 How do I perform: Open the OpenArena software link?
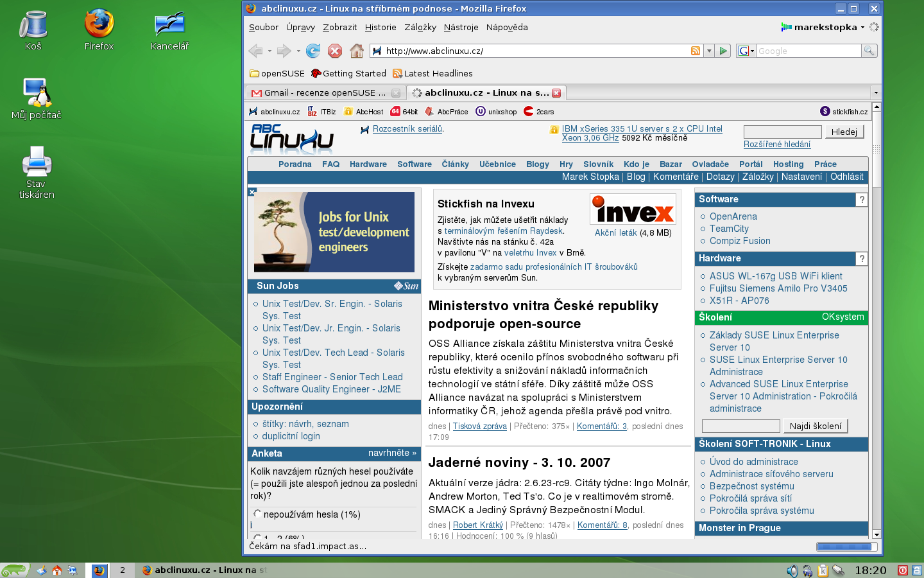733,216
